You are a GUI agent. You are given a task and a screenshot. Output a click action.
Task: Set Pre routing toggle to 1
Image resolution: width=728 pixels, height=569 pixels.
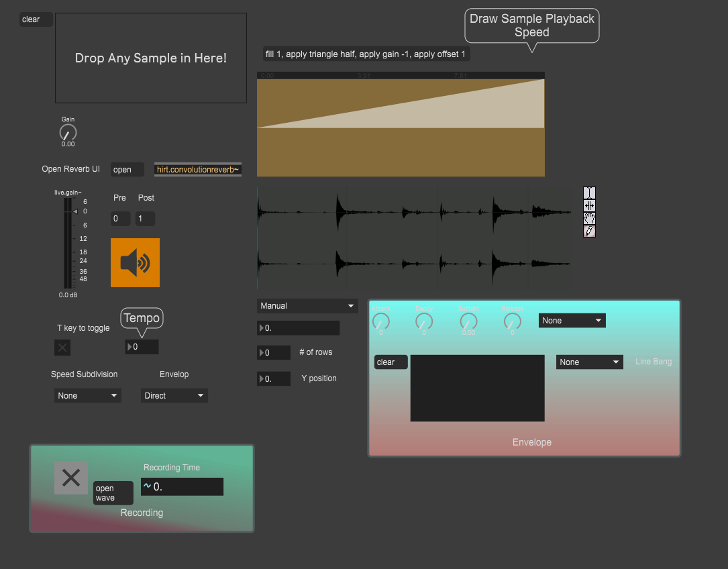(120, 218)
